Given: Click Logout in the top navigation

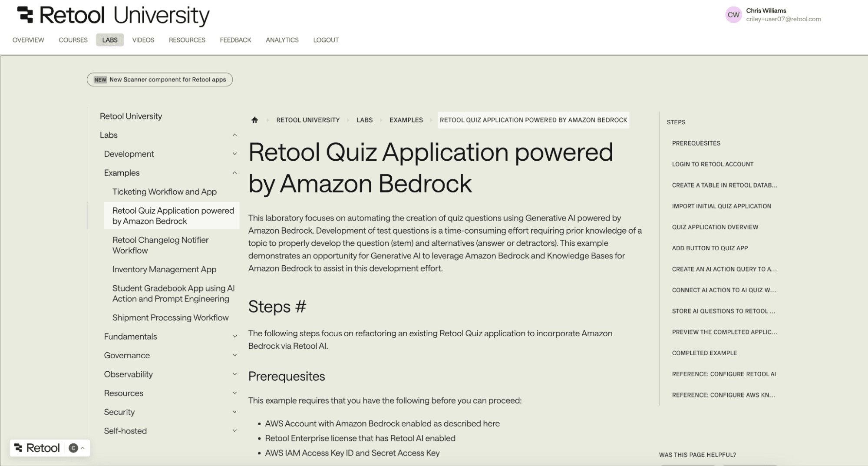Looking at the screenshot, I should coord(326,40).
